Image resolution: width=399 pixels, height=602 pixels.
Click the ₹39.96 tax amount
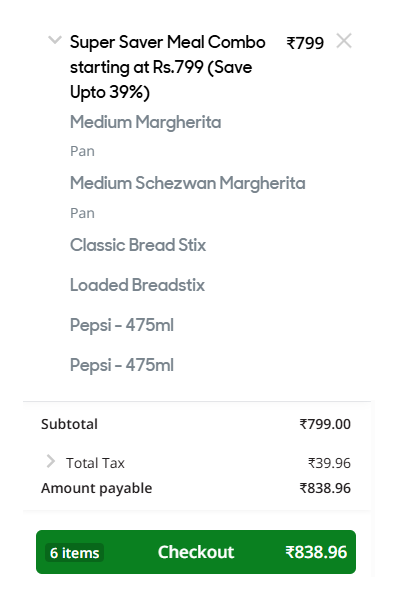pos(329,463)
